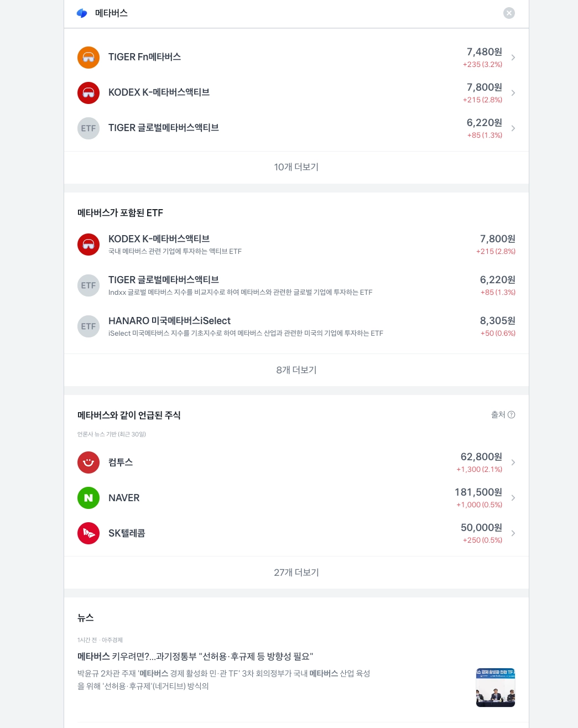This screenshot has height=728, width=578.
Task: Open the TIGER Fn메타버스 row chevron
Action: click(x=513, y=58)
